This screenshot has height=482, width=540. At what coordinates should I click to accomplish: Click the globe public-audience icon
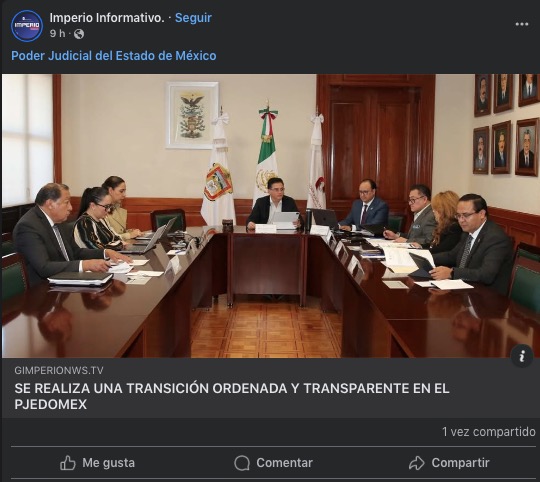[79, 34]
